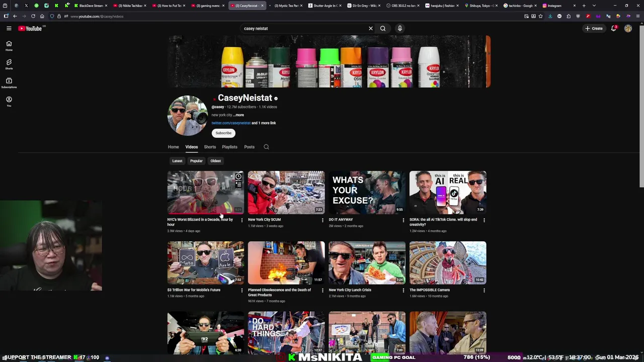Sort videos by Popular
Image resolution: width=644 pixels, height=362 pixels.
click(x=196, y=161)
